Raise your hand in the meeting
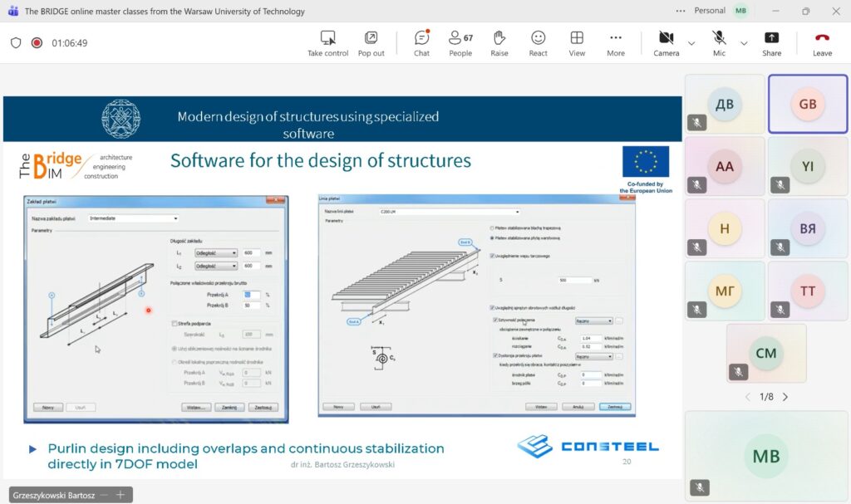This screenshot has height=504, width=851. click(499, 43)
